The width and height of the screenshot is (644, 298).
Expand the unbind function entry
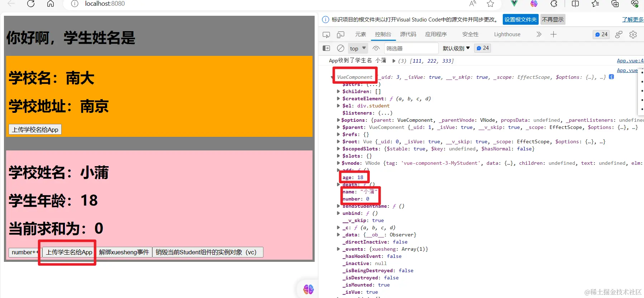click(338, 213)
